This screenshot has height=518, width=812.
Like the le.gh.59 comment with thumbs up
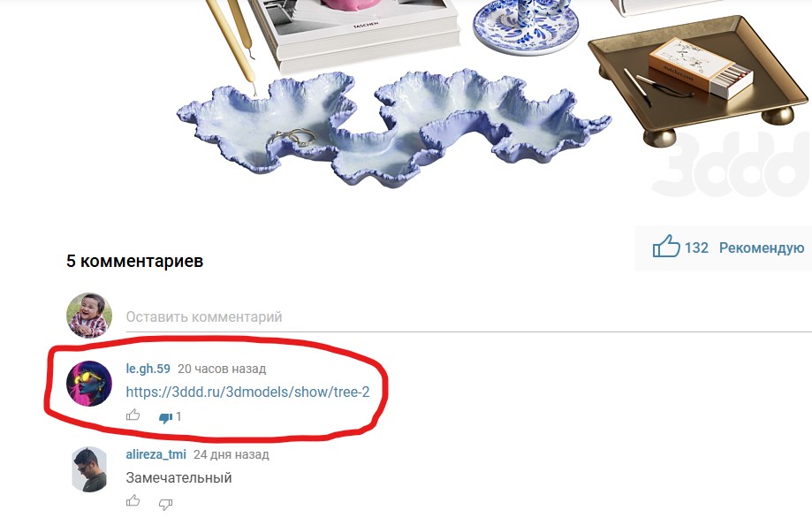point(133,415)
